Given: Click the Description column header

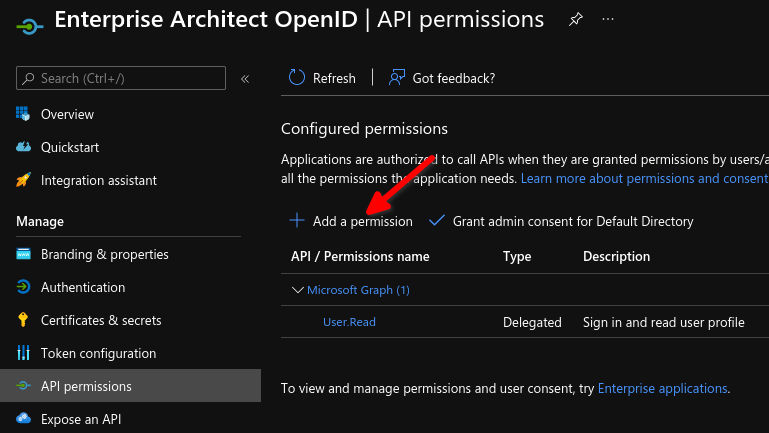Looking at the screenshot, I should coord(616,256).
